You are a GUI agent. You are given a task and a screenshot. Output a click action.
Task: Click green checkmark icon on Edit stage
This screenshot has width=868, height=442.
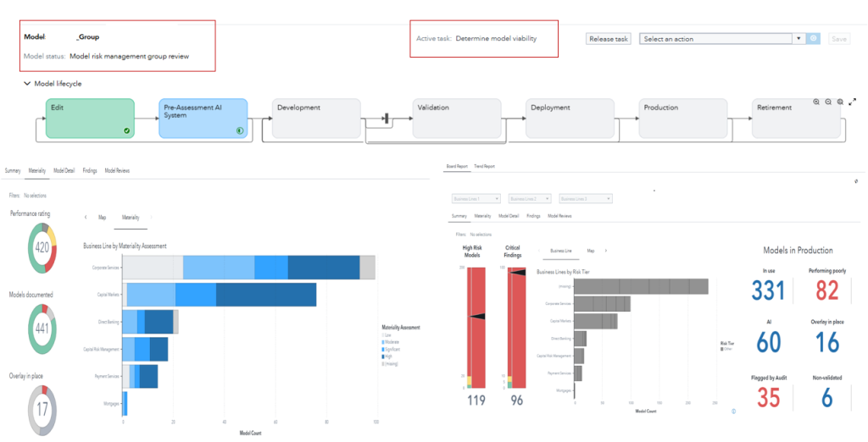[126, 130]
